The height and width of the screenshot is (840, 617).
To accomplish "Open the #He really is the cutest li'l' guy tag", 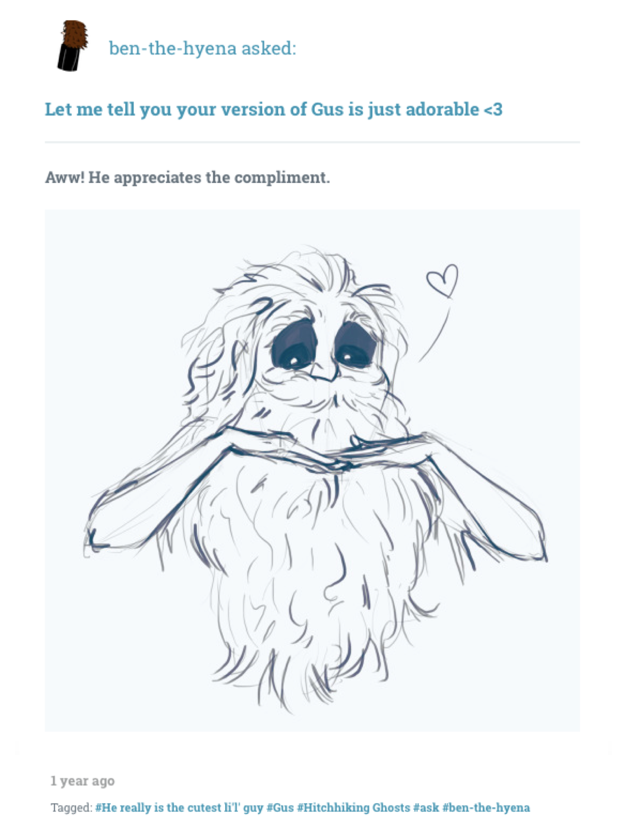I will (x=179, y=808).
